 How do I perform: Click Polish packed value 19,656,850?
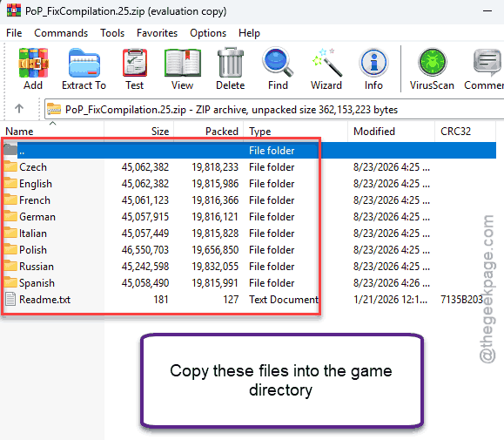click(215, 250)
